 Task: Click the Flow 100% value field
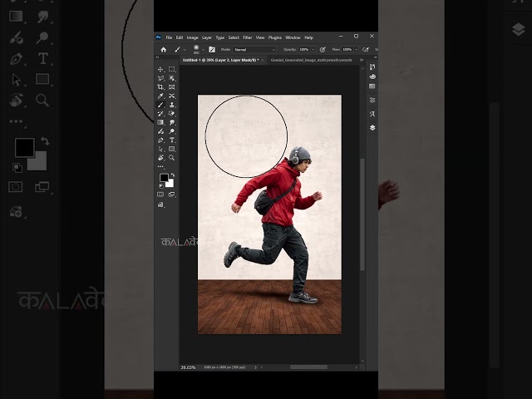pos(347,50)
